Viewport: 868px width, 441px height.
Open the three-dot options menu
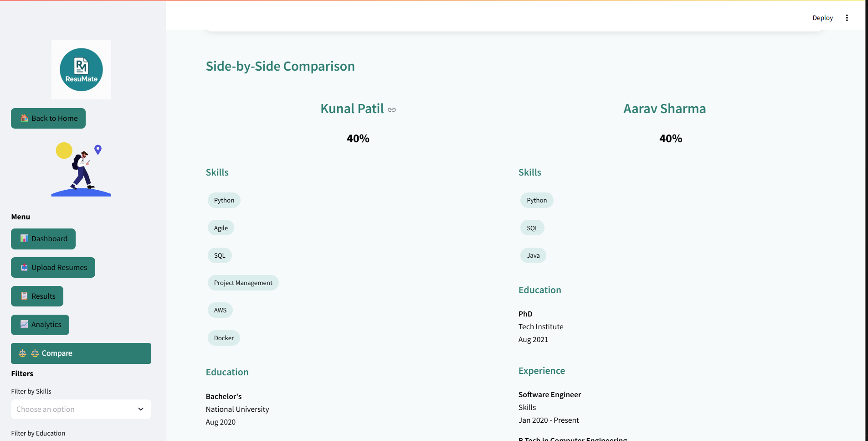click(847, 18)
